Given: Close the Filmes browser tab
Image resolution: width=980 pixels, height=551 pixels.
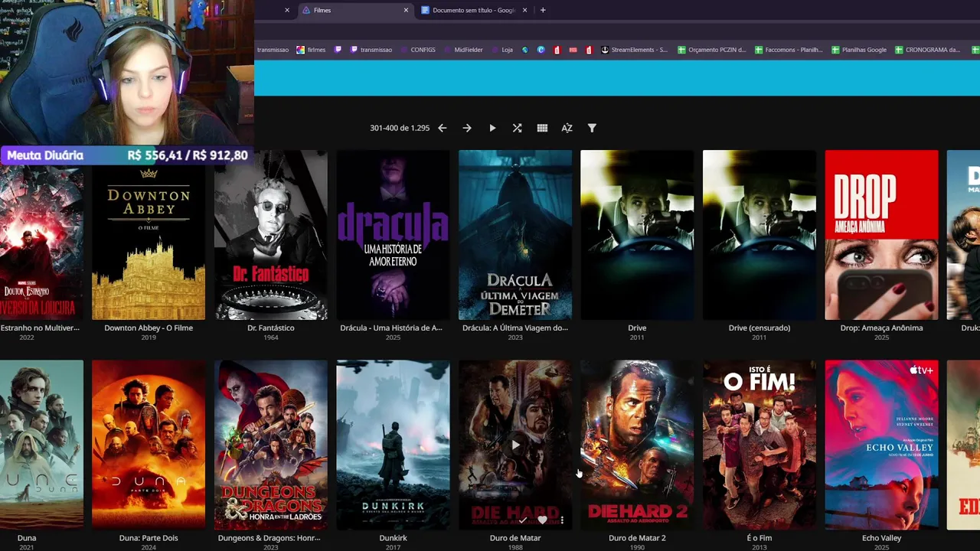Looking at the screenshot, I should 406,10.
